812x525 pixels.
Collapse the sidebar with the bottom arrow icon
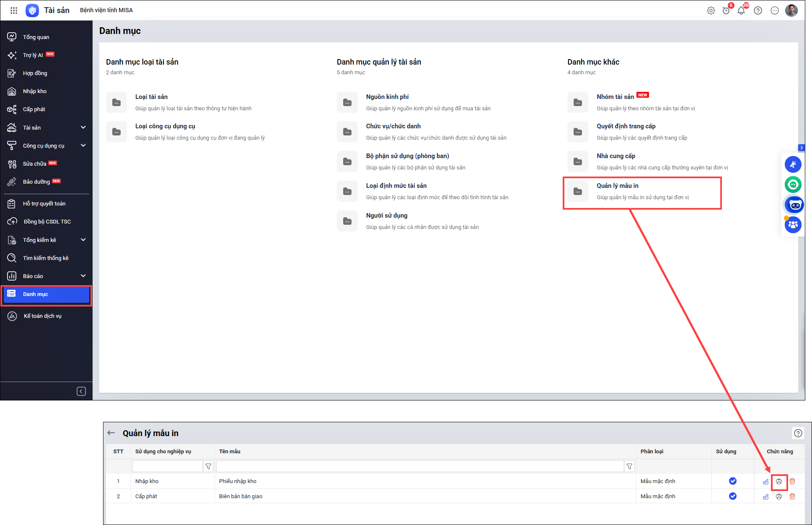pyautogui.click(x=81, y=391)
